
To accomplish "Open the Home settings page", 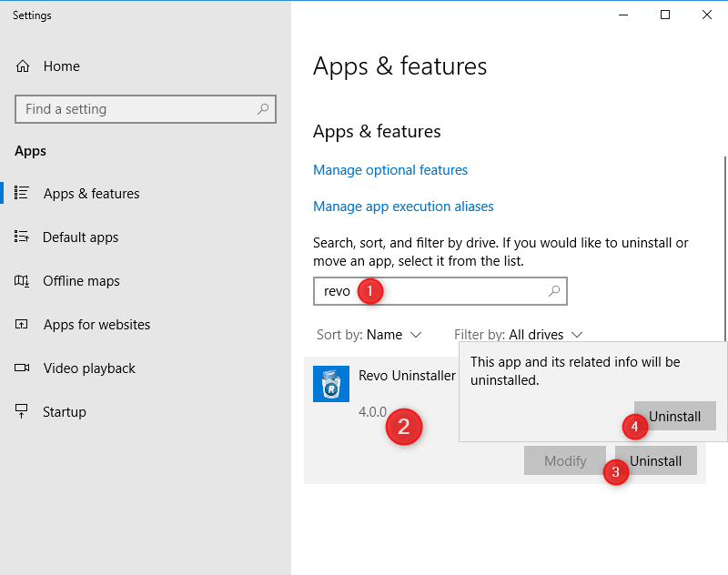I will pyautogui.click(x=61, y=66).
